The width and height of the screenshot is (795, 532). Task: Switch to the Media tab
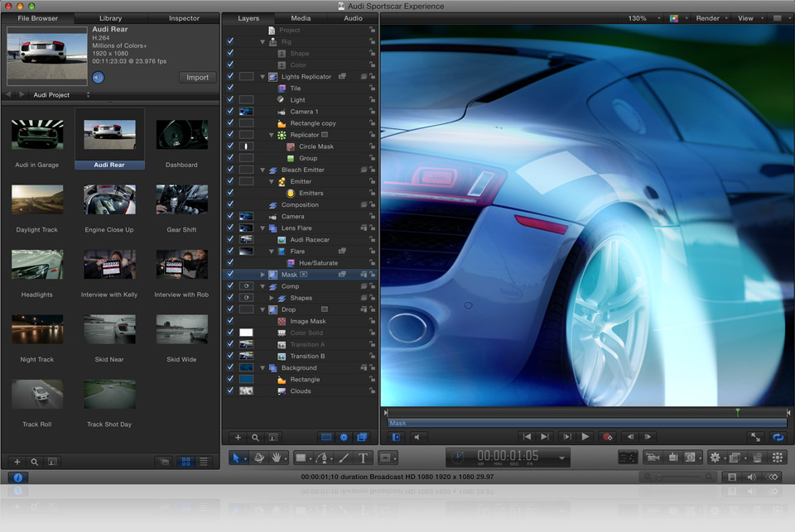pyautogui.click(x=301, y=18)
